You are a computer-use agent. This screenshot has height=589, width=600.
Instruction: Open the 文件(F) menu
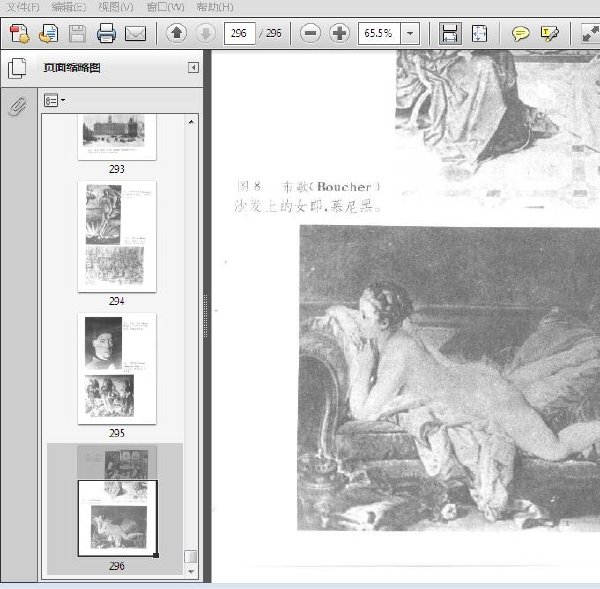pos(23,7)
